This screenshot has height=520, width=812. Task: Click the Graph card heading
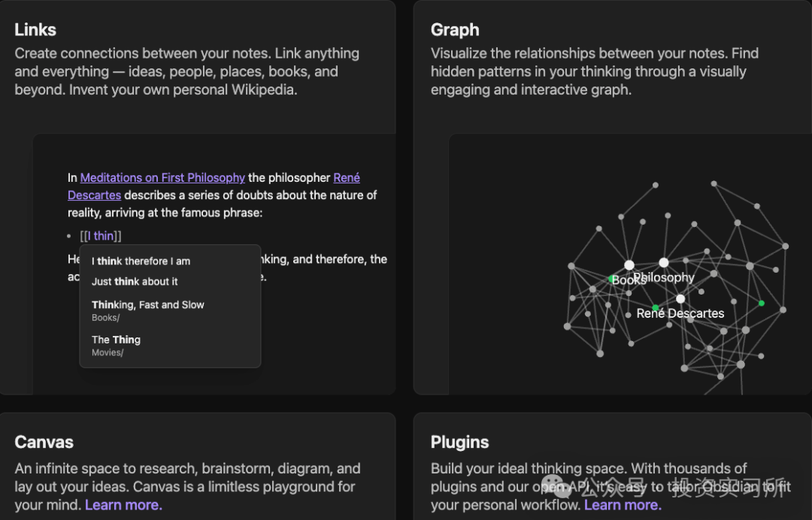[x=455, y=29]
